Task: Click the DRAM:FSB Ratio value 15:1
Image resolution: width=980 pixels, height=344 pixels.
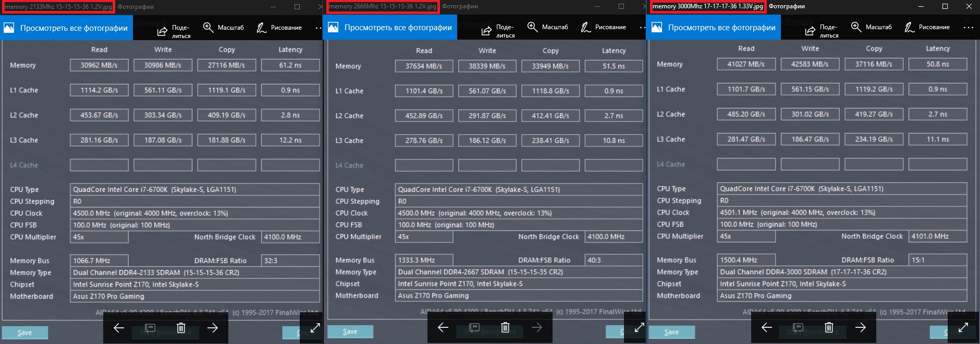Action: [938, 260]
